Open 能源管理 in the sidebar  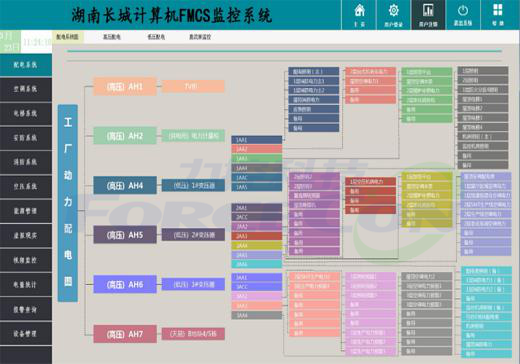pos(26,211)
